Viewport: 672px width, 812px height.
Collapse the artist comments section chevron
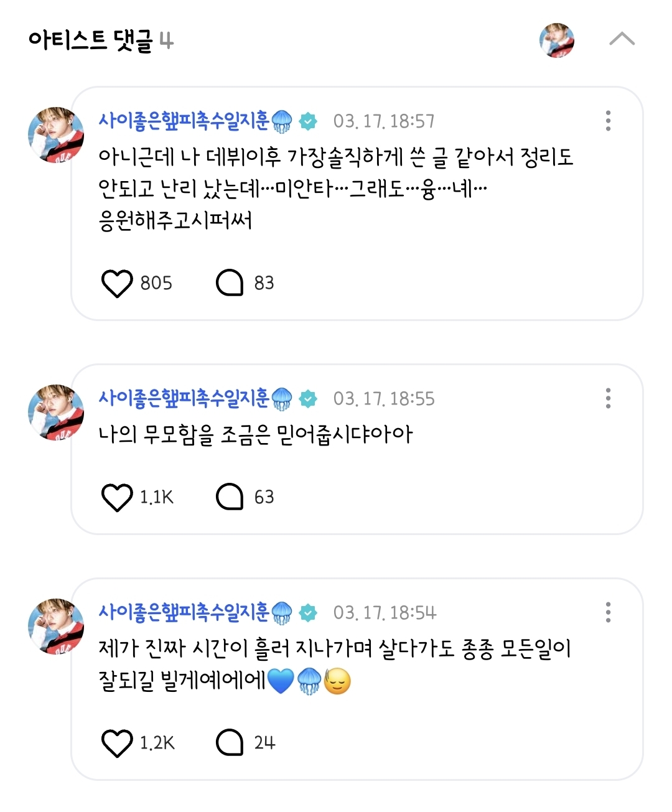pos(622,40)
